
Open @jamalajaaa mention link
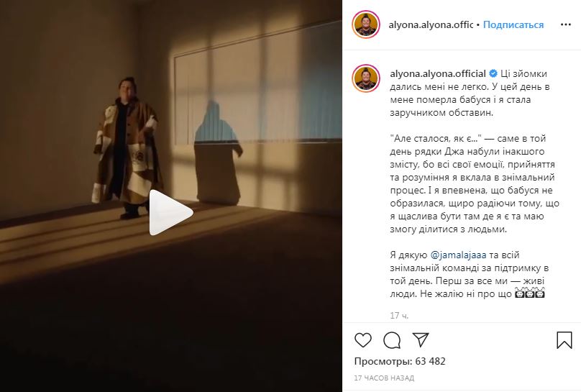click(458, 255)
